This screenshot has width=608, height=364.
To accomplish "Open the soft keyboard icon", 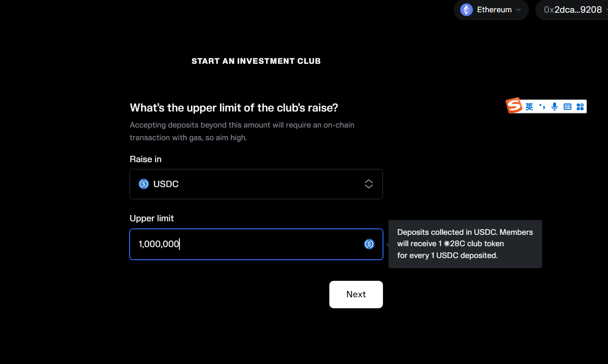I will (x=567, y=107).
